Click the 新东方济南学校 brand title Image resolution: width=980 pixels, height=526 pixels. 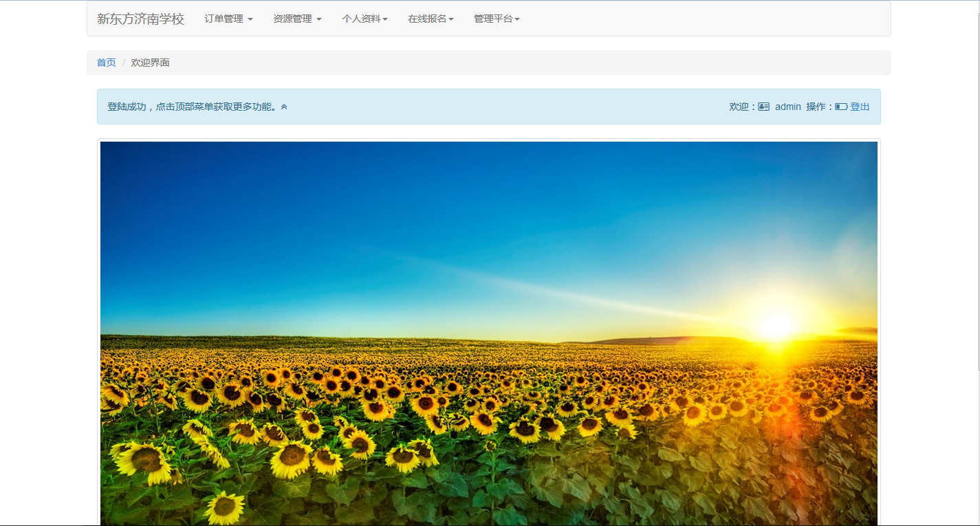[140, 19]
